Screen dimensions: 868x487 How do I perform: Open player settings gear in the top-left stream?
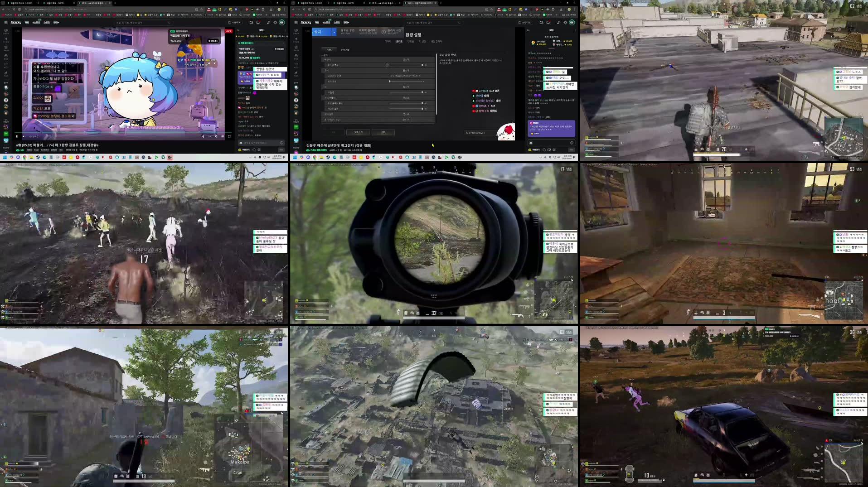[216, 136]
